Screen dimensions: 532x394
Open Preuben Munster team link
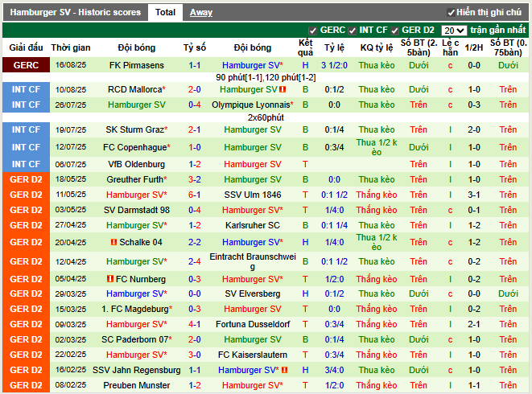(x=136, y=385)
